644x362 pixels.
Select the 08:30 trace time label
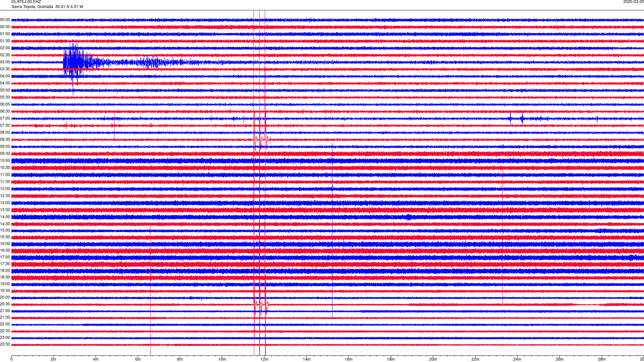(5, 140)
